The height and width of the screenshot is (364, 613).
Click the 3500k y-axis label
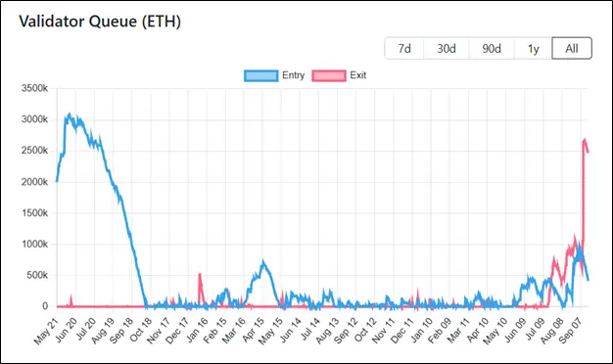34,88
